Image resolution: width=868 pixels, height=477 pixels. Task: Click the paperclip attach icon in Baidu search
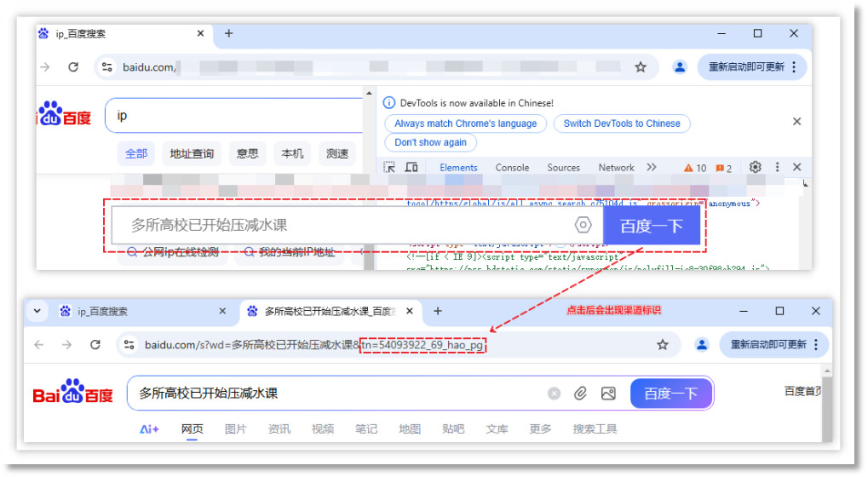(x=580, y=394)
